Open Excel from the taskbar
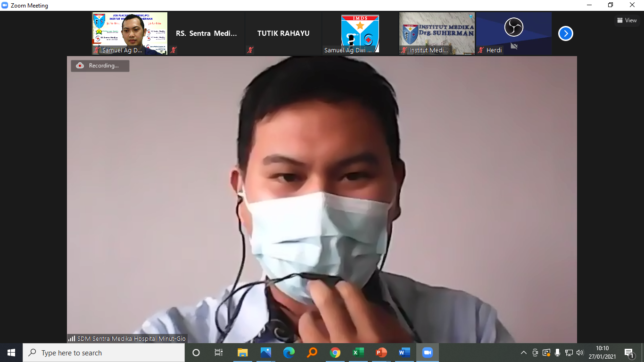This screenshot has width=644, height=362. pos(358,353)
